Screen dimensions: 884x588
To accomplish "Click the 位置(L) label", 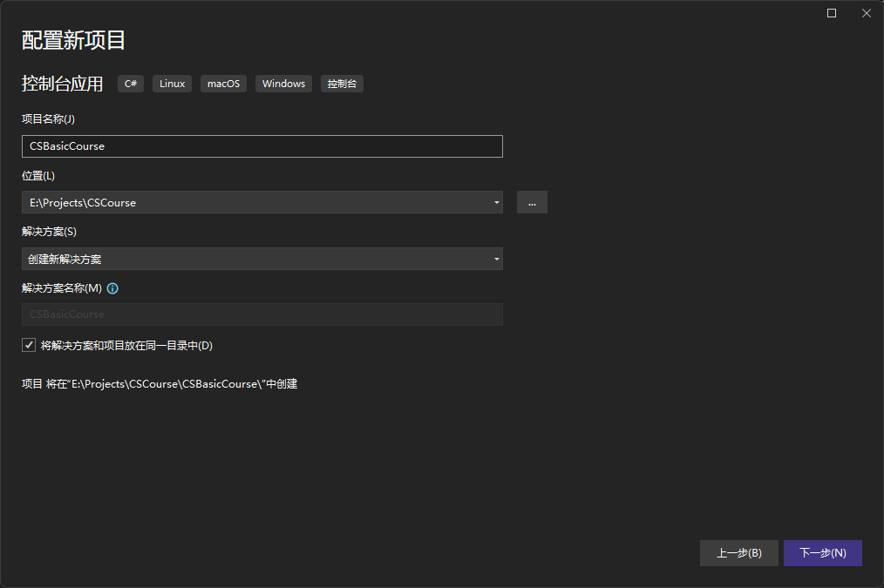I will (38, 176).
